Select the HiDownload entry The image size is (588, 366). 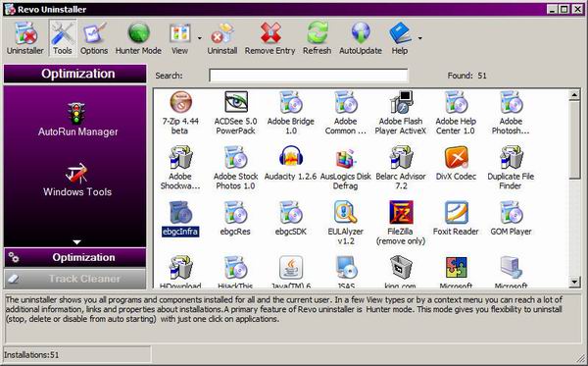(180, 273)
